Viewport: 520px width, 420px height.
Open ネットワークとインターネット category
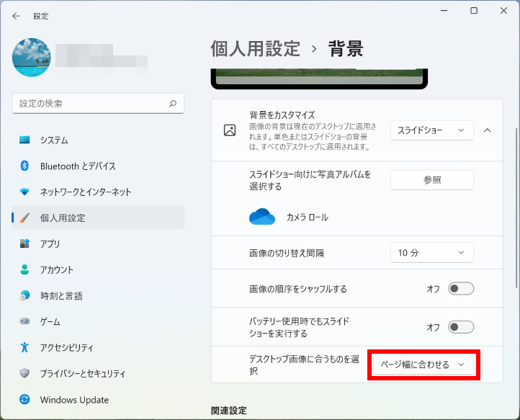[98, 192]
